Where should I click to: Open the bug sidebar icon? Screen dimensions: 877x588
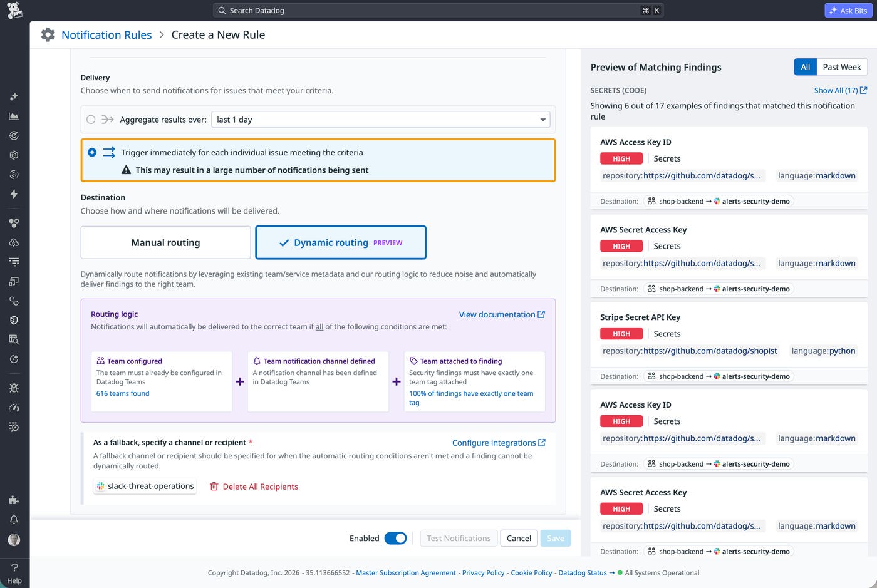click(14, 388)
